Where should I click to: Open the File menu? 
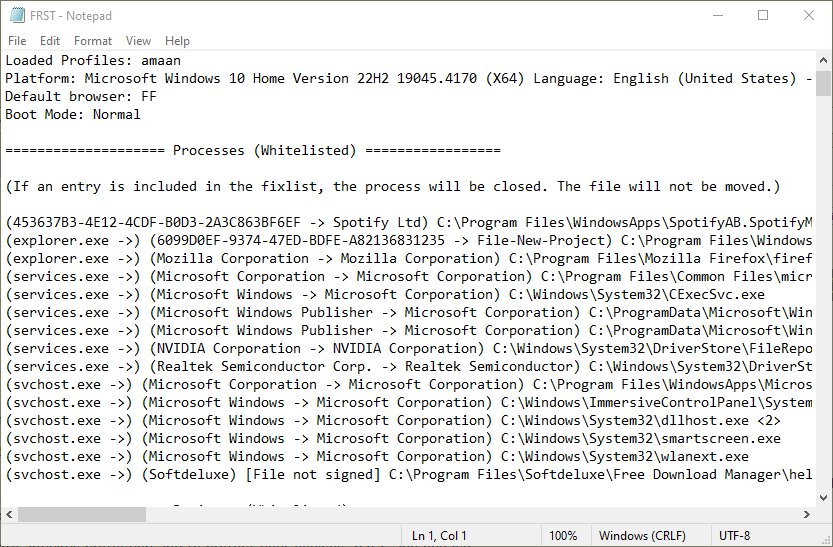click(17, 41)
